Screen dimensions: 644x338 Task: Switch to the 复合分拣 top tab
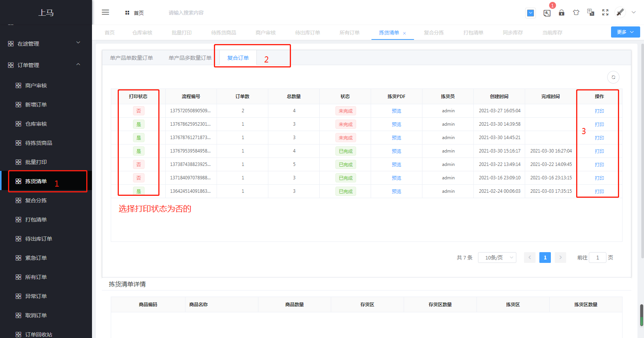pos(434,33)
